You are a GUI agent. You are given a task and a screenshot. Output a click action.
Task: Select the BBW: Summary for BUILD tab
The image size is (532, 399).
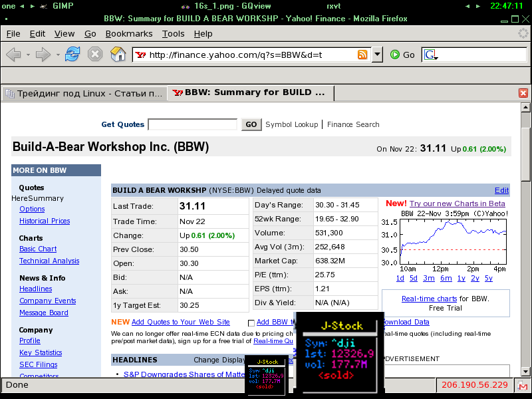[x=251, y=92]
